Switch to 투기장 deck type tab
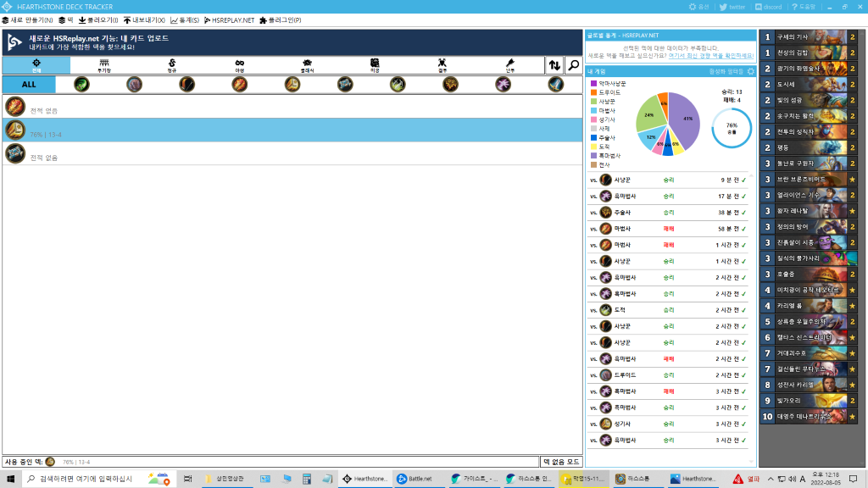 click(104, 65)
